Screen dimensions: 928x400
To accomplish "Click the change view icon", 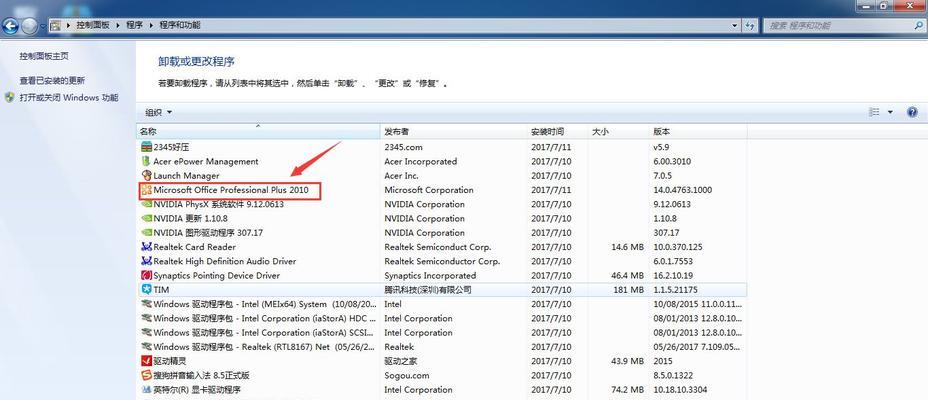I will pos(874,112).
